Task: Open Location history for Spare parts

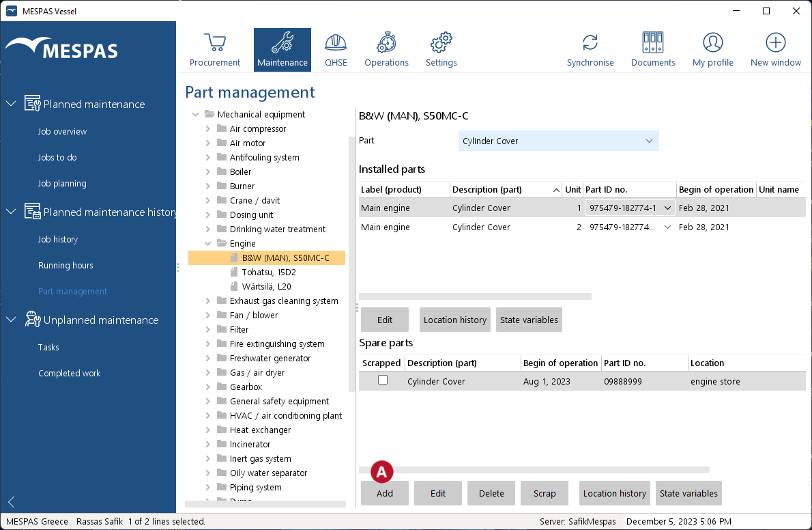Action: click(615, 493)
